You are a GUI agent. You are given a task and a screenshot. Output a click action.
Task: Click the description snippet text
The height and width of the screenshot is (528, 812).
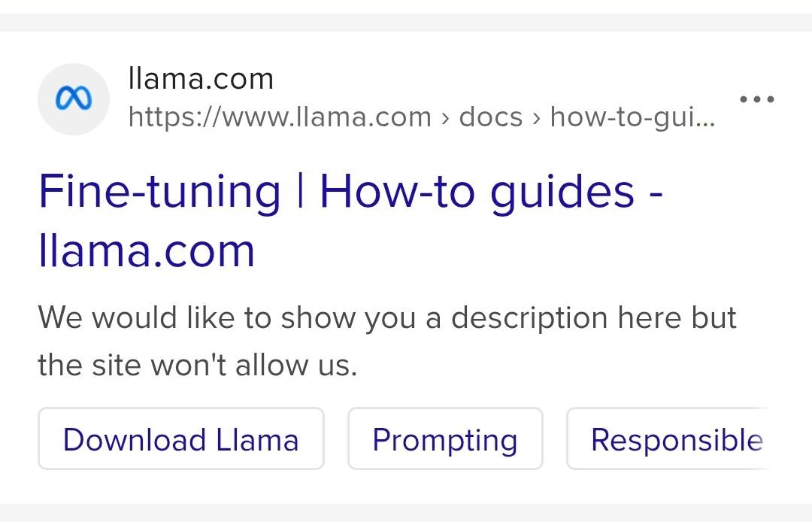pyautogui.click(x=387, y=341)
